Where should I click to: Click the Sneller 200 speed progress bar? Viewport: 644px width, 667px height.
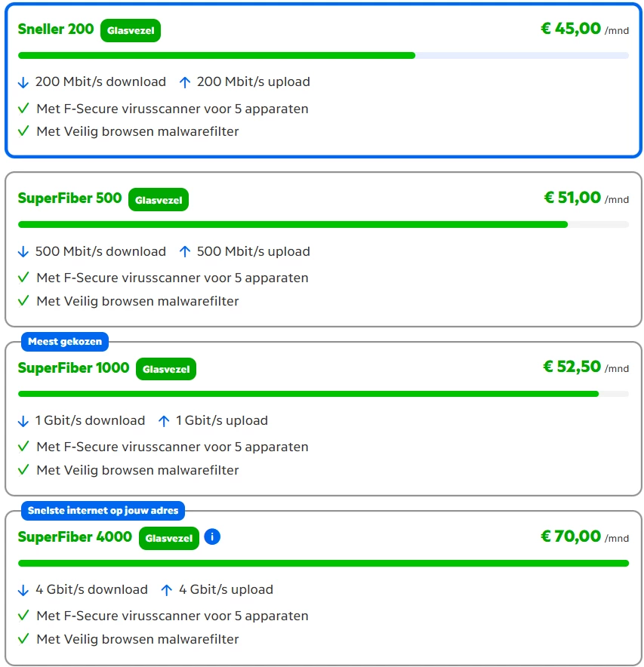323,55
